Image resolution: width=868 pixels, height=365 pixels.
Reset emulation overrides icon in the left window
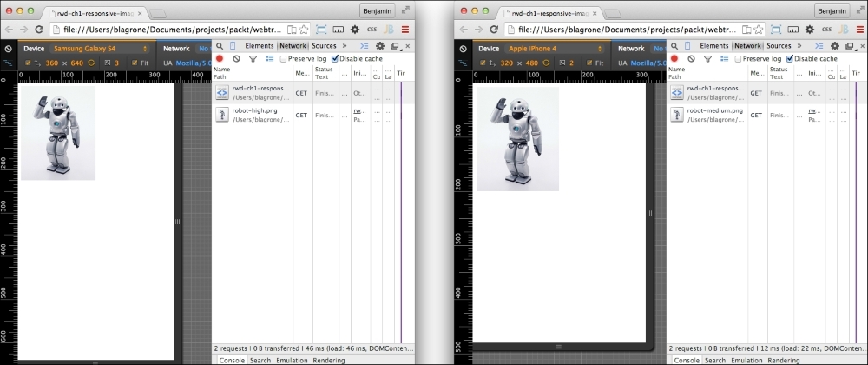pyautogui.click(x=9, y=49)
